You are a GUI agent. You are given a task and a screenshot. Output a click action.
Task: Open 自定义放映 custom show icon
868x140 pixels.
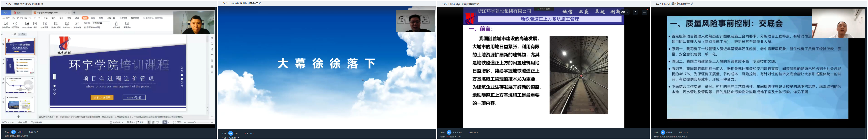[27, 24]
